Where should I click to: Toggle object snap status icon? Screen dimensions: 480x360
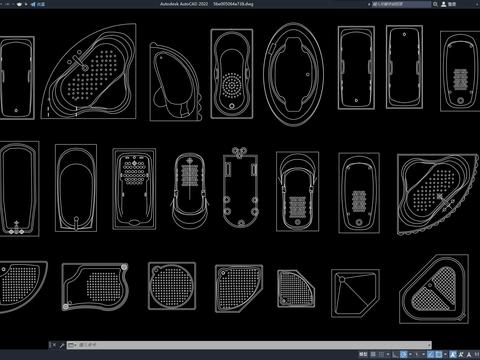pyautogui.click(x=439, y=354)
